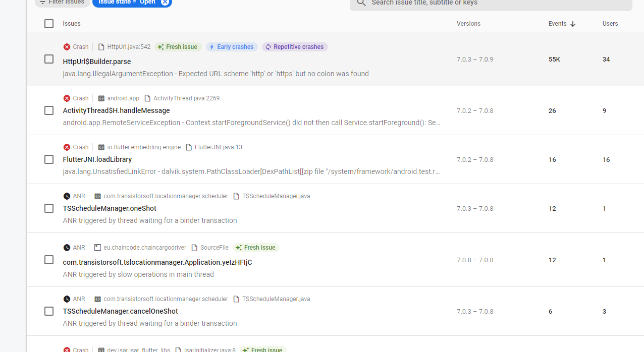Click the HttpUrl.java:542 file link
The image size is (644, 352).
[129, 46]
